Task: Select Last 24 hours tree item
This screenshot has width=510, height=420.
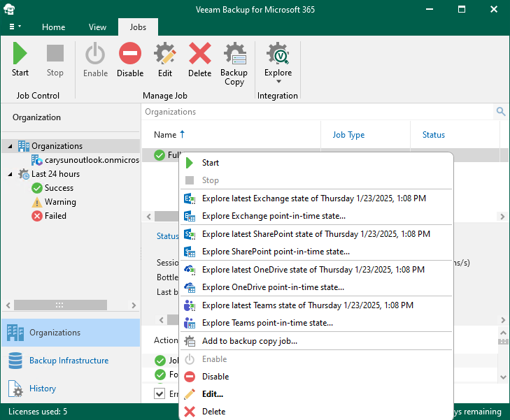Action: point(55,174)
